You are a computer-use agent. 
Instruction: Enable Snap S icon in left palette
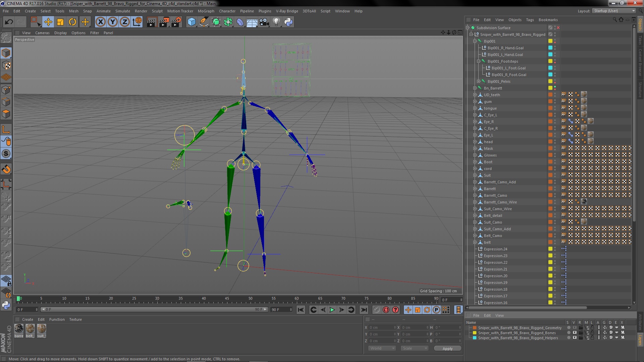[x=6, y=154]
